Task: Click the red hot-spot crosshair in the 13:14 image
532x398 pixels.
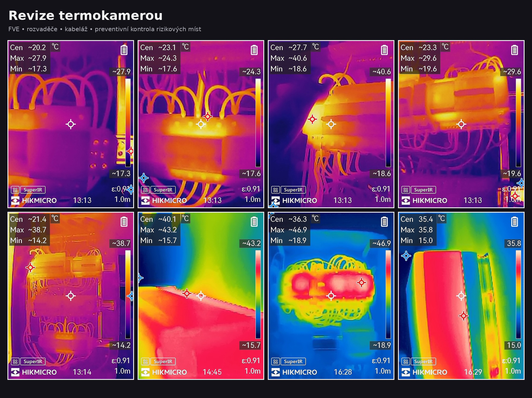Action: tap(30, 267)
